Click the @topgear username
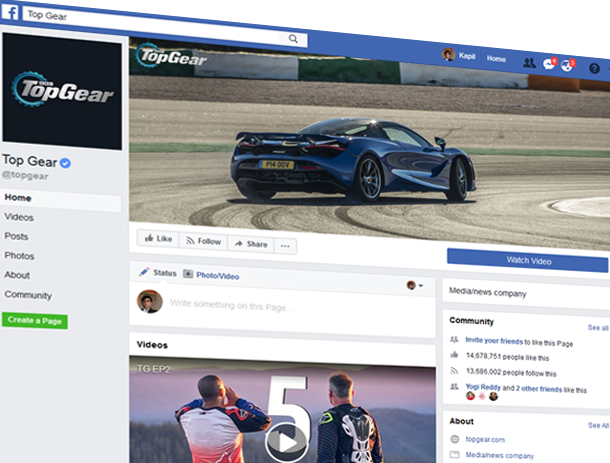The image size is (610, 463). coord(25,175)
